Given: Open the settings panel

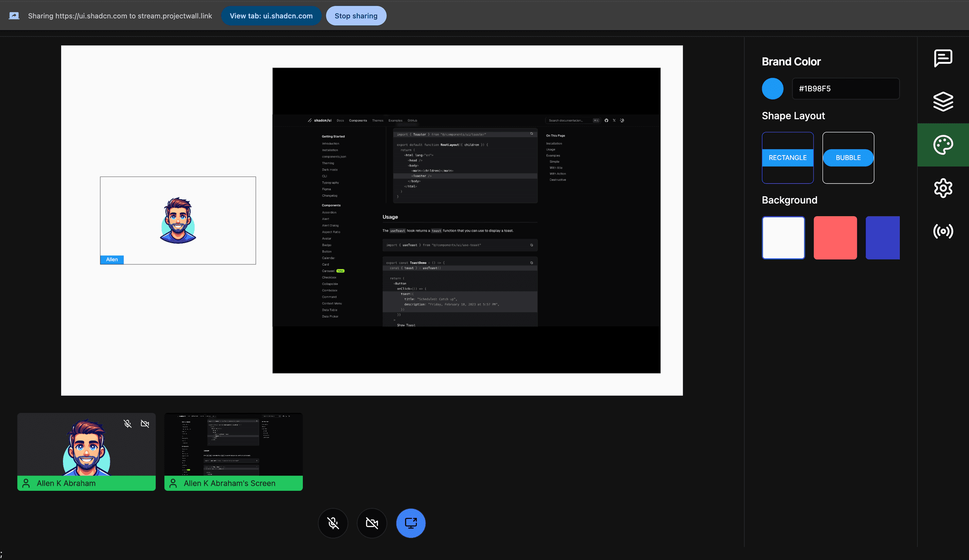Looking at the screenshot, I should point(943,188).
